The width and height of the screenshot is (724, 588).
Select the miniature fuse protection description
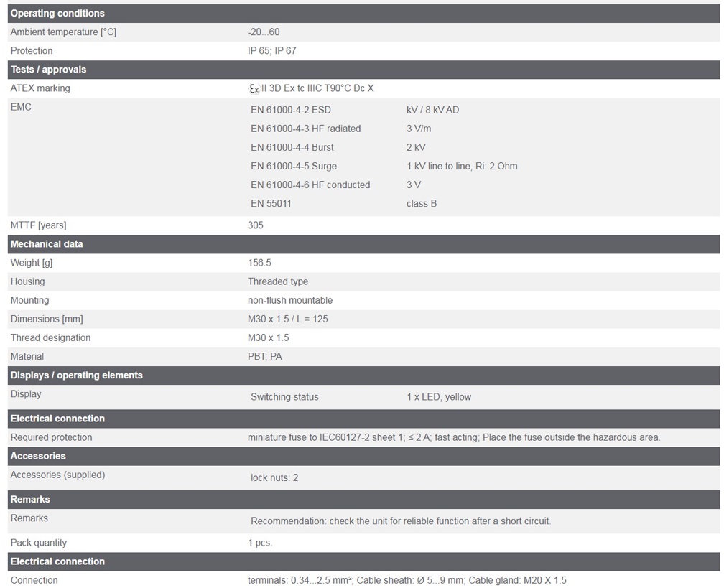click(454, 437)
